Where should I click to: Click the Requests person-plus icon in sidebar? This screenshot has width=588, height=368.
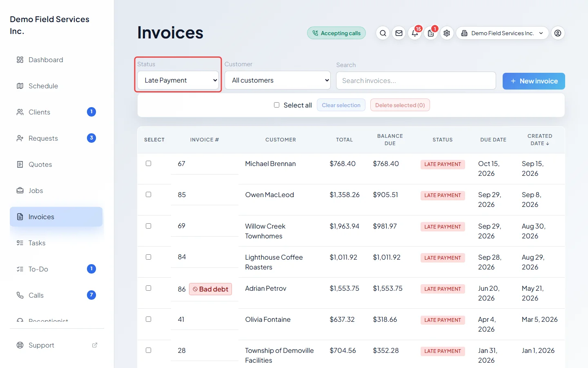pos(20,138)
